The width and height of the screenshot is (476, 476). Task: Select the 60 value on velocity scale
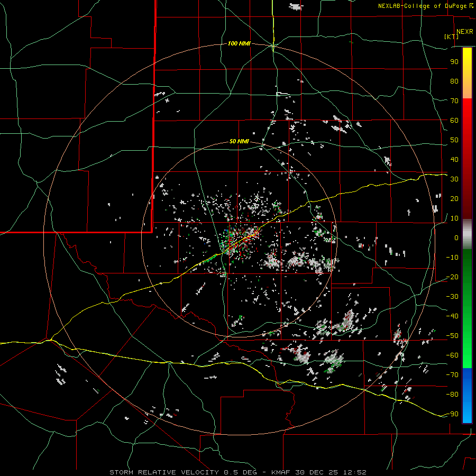click(454, 121)
